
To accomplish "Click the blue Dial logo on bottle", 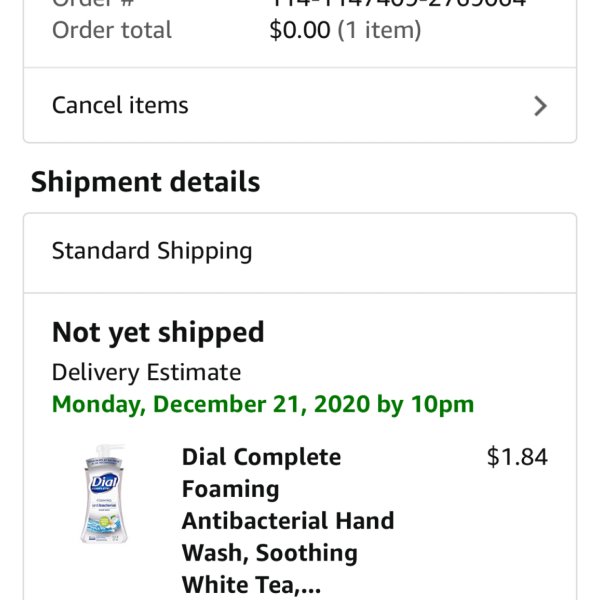I will pos(104,483).
